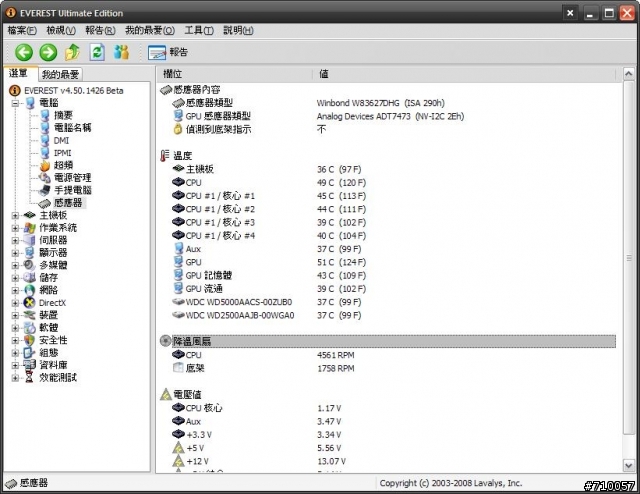Open the 報告(R) menu
640x494 pixels.
pos(100,30)
